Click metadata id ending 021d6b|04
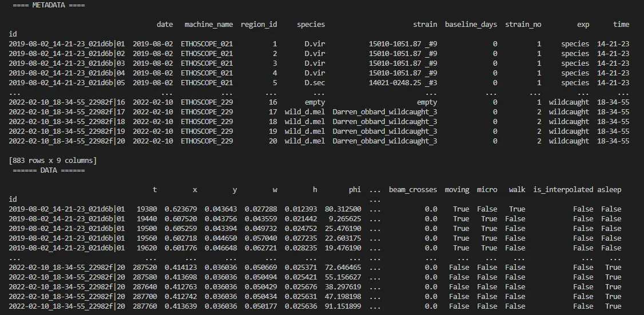Screen dimensions: 644x315 tap(66, 73)
